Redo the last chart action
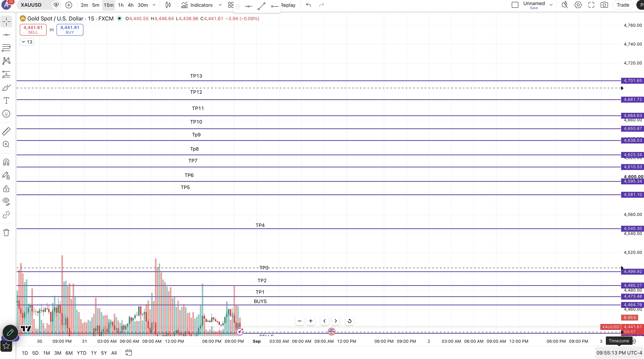This screenshot has height=359, width=644. tap(321, 5)
